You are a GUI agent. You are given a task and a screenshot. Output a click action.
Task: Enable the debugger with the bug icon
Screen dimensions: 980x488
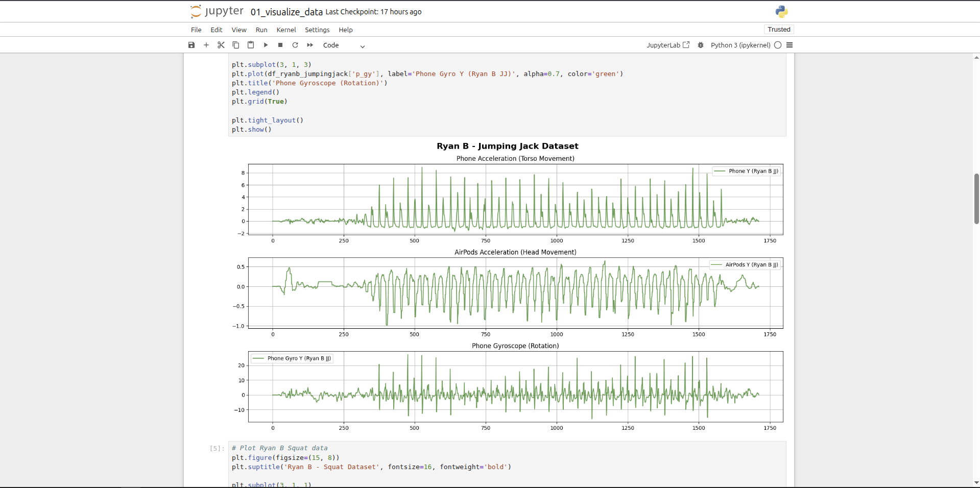coord(701,45)
